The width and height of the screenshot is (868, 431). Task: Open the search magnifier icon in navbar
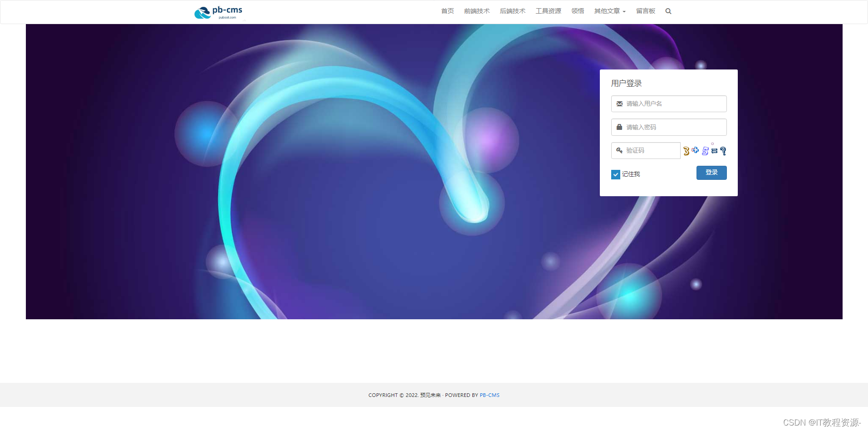point(668,11)
